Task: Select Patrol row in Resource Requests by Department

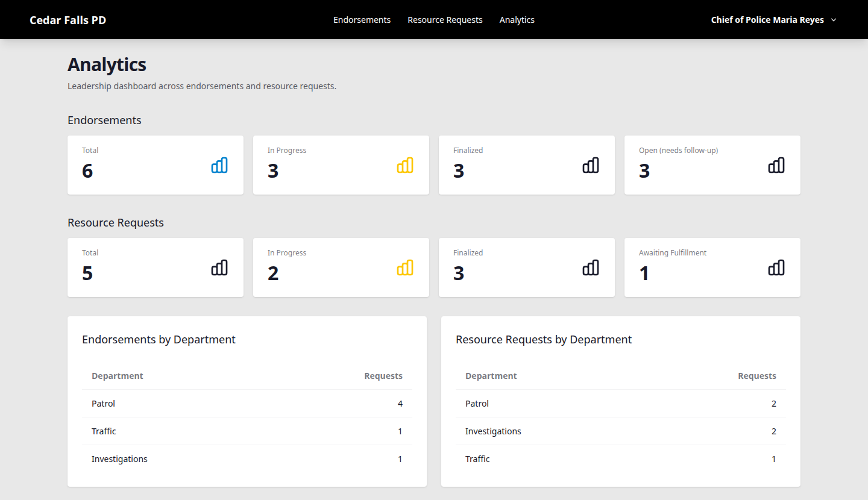Action: point(621,404)
